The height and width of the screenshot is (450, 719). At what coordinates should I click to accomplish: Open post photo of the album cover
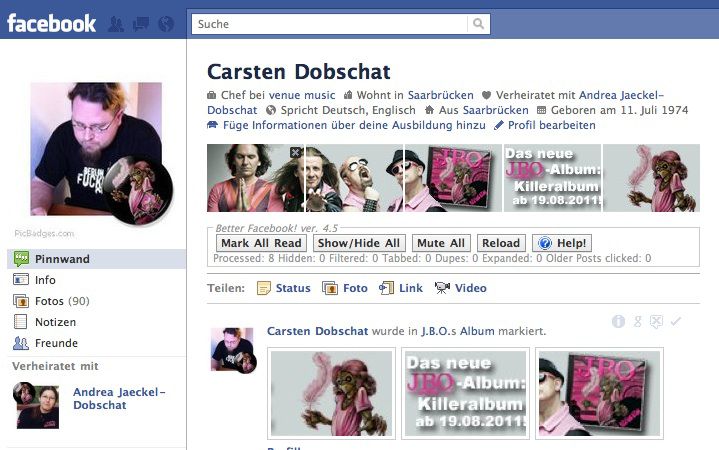[599, 394]
